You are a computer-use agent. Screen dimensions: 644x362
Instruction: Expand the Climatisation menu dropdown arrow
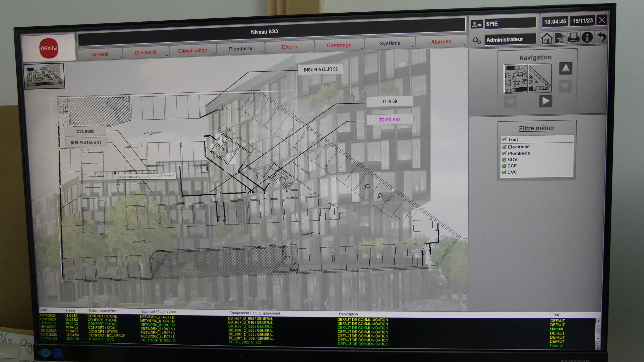click(x=214, y=54)
